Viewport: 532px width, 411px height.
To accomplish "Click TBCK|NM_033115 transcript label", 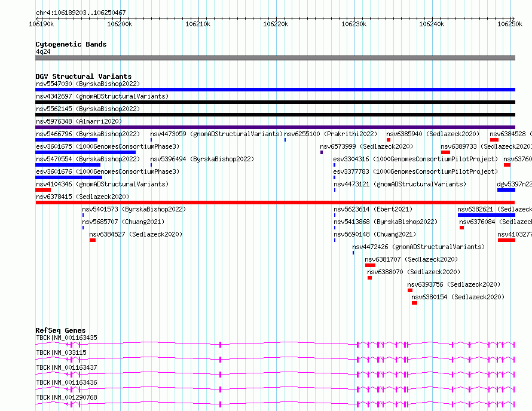I will point(61,352).
